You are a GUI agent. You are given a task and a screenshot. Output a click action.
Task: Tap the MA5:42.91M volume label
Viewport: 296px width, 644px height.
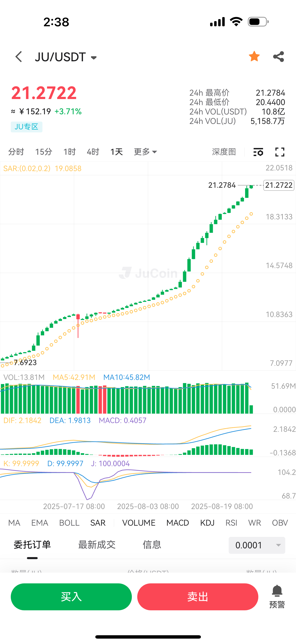[x=74, y=377]
